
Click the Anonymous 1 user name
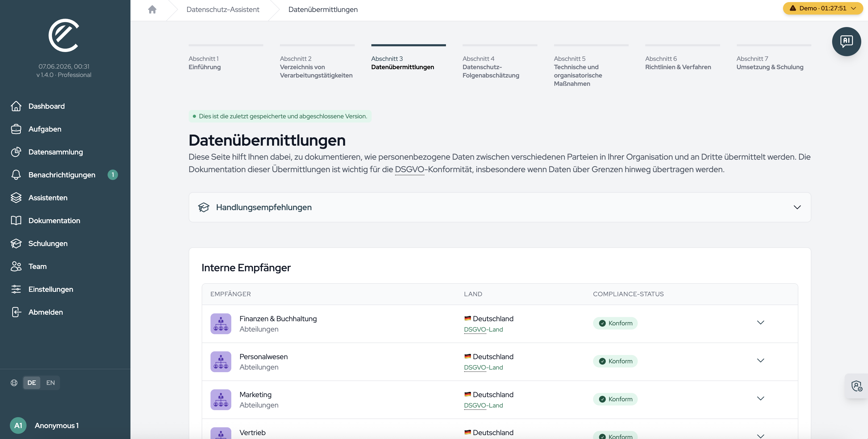(57, 425)
